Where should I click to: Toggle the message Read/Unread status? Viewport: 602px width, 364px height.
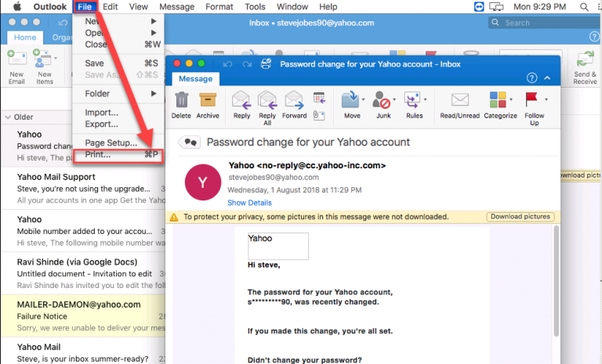click(460, 100)
